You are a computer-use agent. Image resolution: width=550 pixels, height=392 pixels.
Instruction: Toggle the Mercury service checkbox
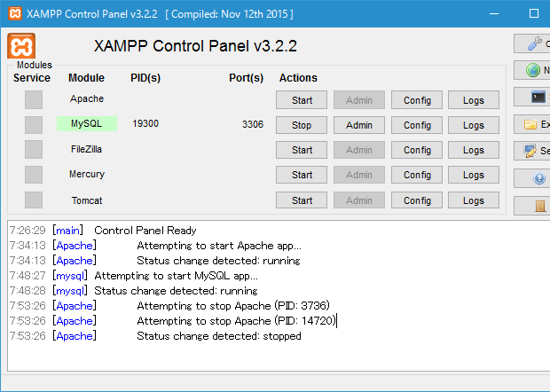(34, 175)
